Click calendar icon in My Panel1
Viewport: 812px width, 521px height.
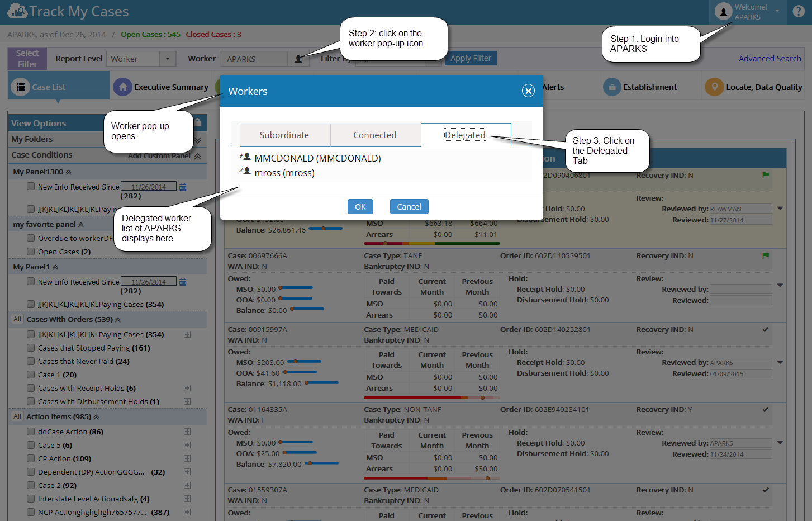pyautogui.click(x=183, y=282)
